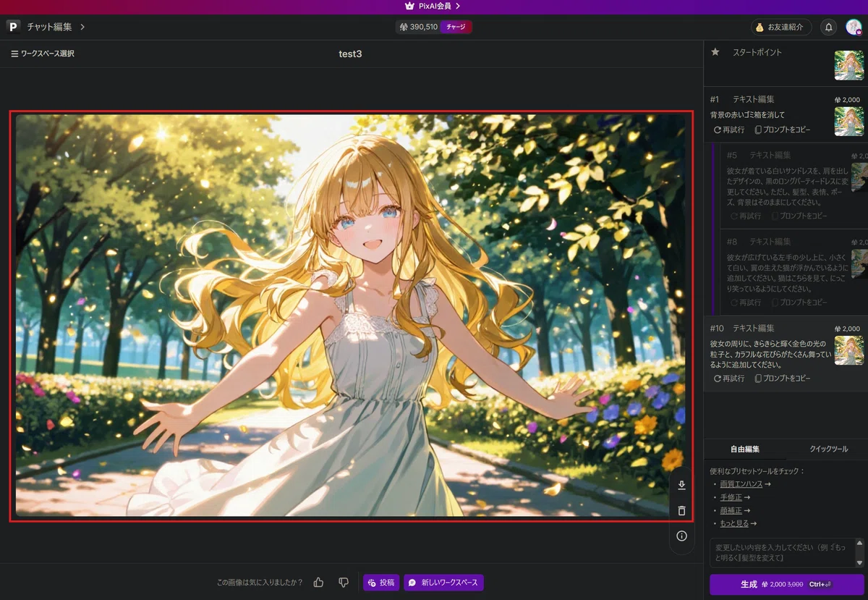
Task: Copy prompt of edit #5
Action: tap(799, 216)
